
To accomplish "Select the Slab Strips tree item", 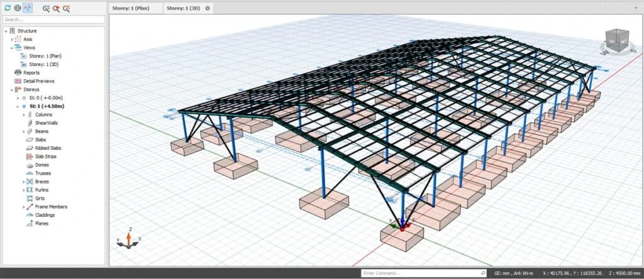I will (x=45, y=156).
